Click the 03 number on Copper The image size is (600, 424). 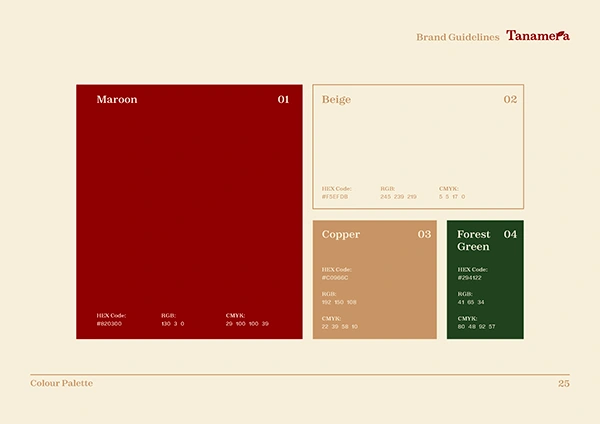click(424, 234)
